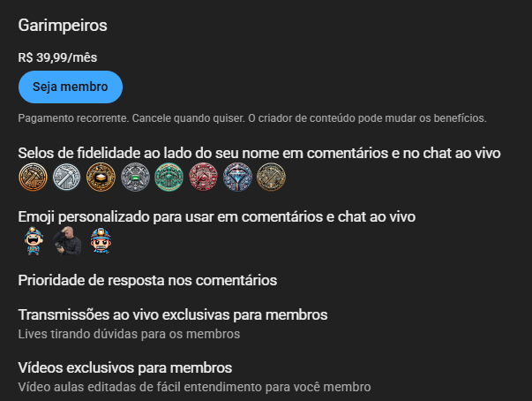
Task: Click the bronze pickaxe loyalty badge
Action: tap(33, 177)
